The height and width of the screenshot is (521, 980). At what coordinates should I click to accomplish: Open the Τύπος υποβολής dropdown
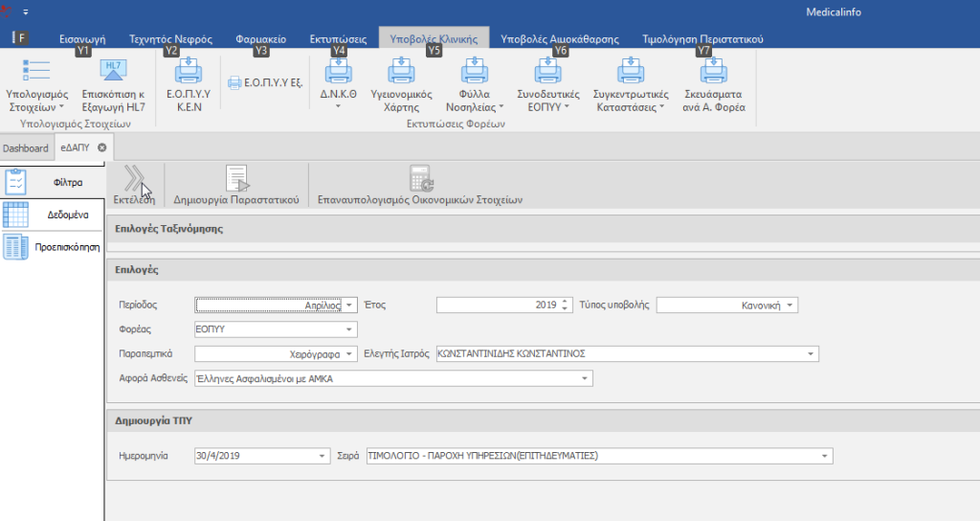pyautogui.click(x=791, y=306)
